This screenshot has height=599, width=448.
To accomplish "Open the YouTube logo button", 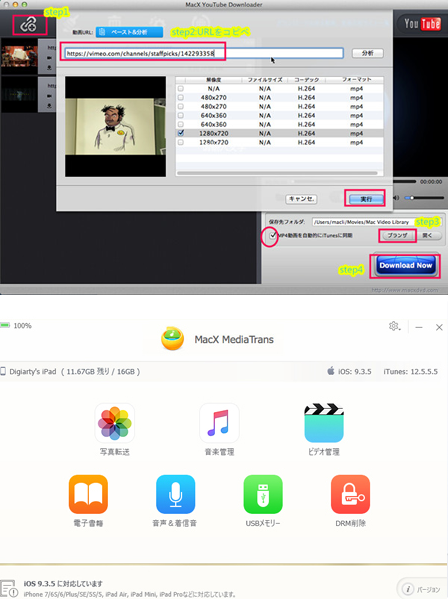I will (422, 24).
